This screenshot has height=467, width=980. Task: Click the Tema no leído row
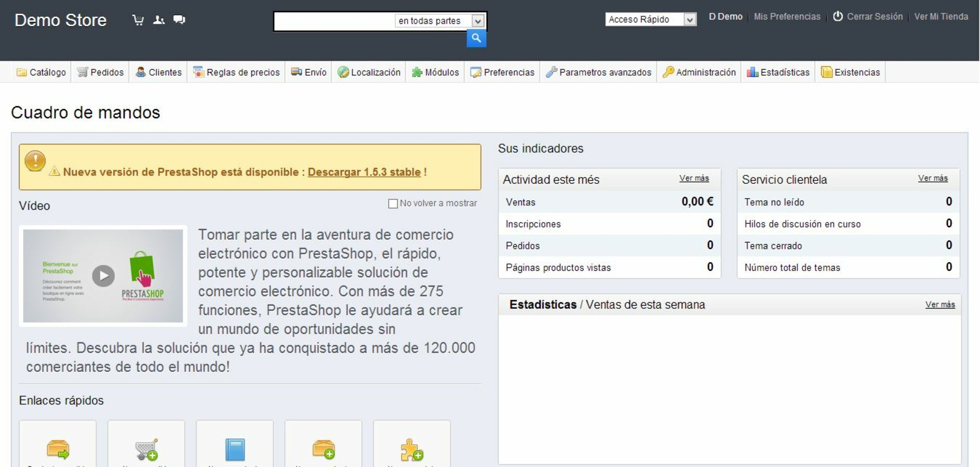tap(848, 202)
